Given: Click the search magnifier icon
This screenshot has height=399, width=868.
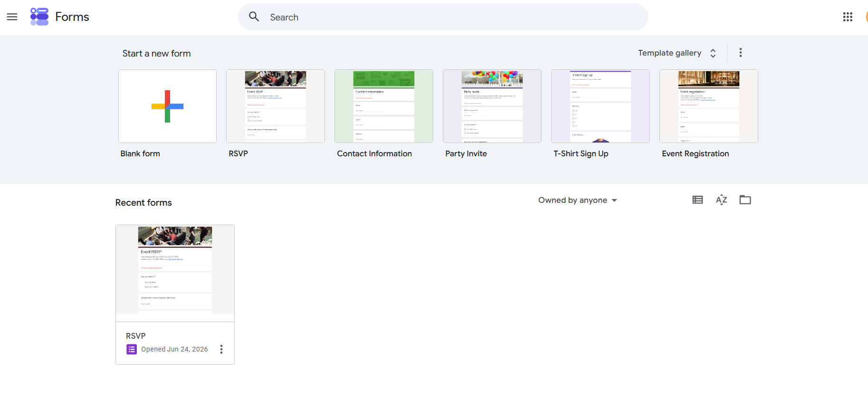Looking at the screenshot, I should pyautogui.click(x=254, y=17).
